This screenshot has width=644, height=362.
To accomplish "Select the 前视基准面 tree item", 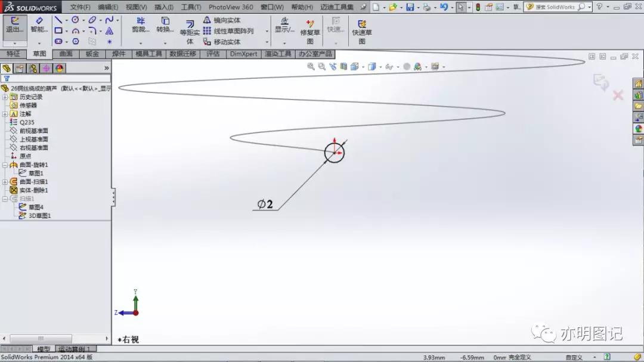I will click(x=33, y=131).
